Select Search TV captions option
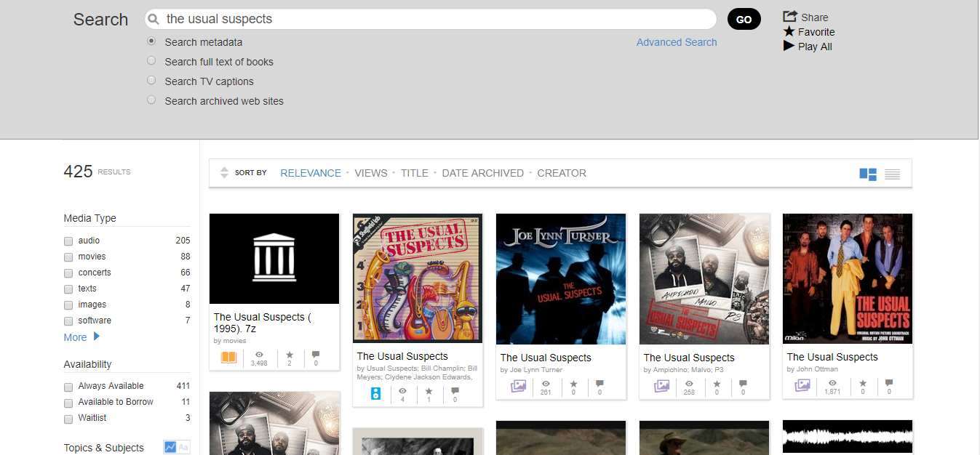This screenshot has height=455, width=980. click(x=151, y=81)
